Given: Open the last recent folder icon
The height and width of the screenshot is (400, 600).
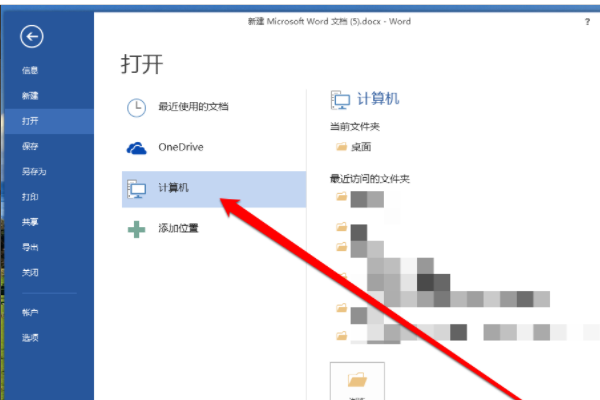Looking at the screenshot, I should pyautogui.click(x=341, y=336).
